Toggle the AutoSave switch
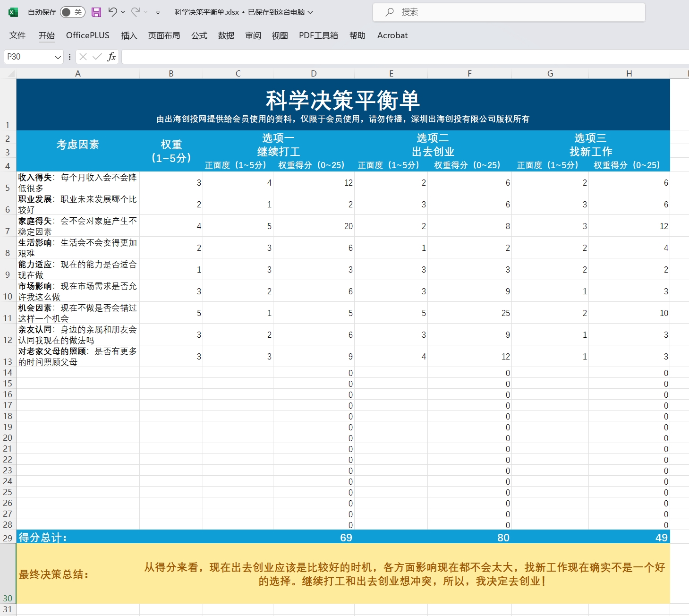689x616 pixels. 72,12
